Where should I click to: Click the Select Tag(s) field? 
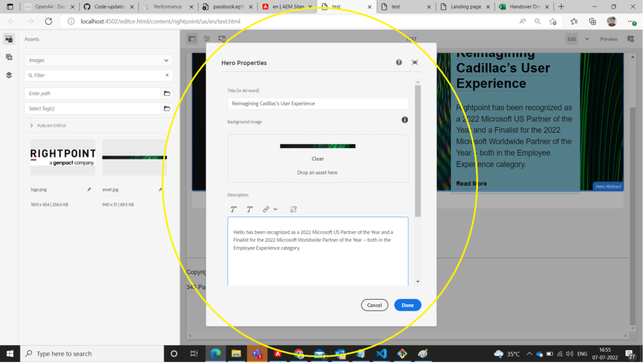click(92, 108)
